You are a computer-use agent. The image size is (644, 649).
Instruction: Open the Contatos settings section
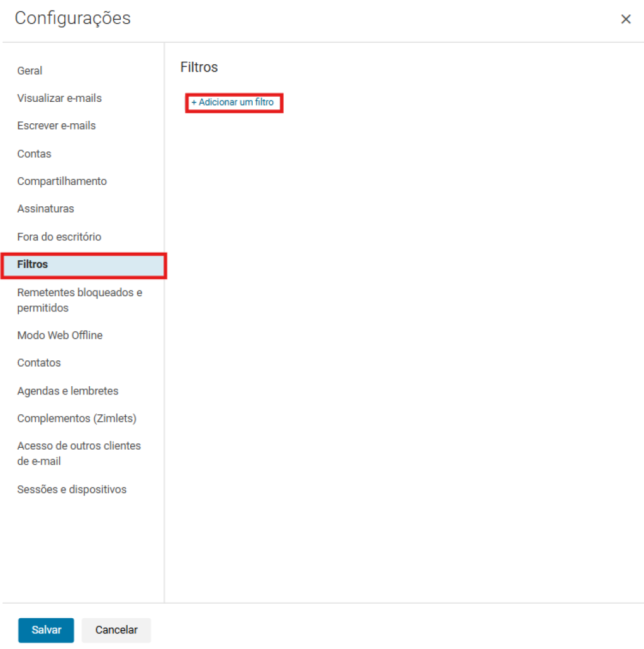pos(39,363)
